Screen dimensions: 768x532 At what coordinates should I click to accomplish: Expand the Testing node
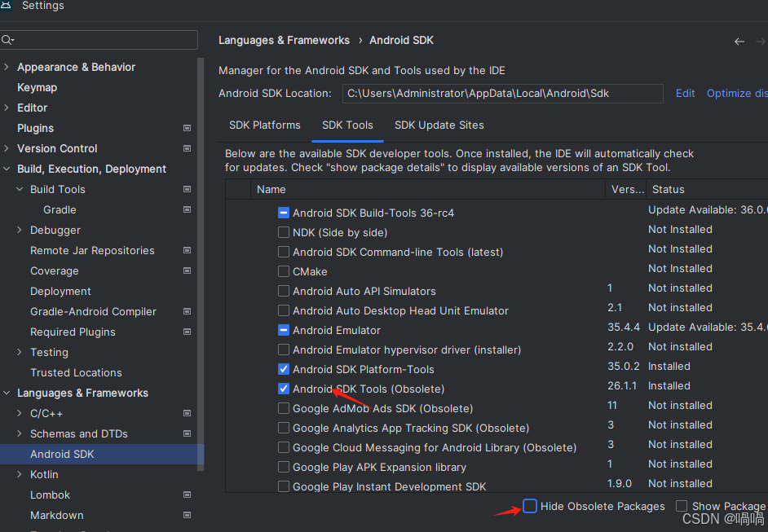click(20, 353)
